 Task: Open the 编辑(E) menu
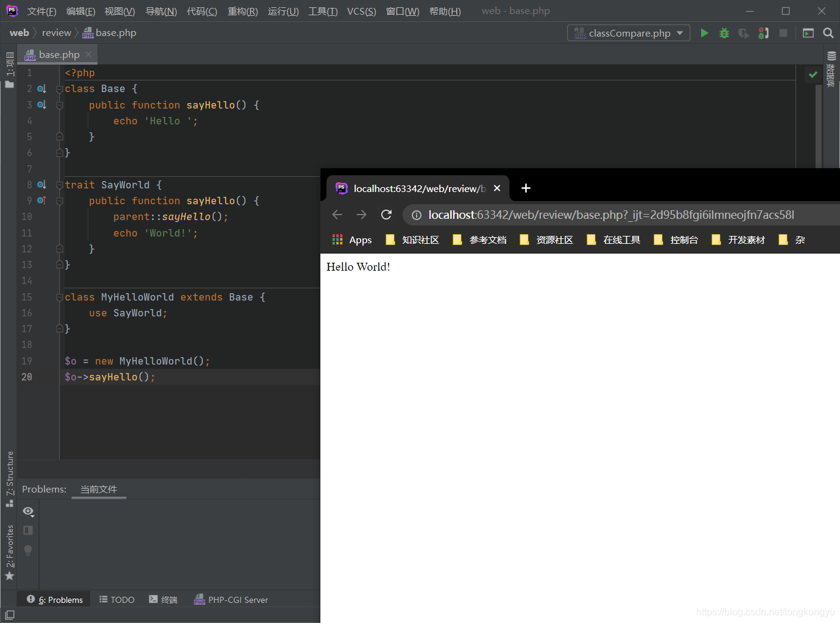click(x=80, y=12)
